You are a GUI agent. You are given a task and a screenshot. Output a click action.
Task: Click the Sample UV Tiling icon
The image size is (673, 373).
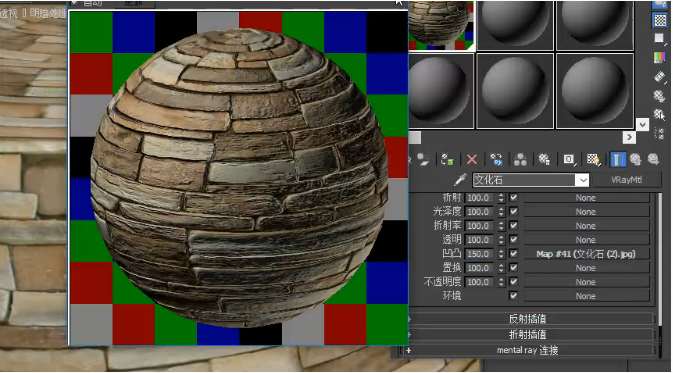[660, 39]
